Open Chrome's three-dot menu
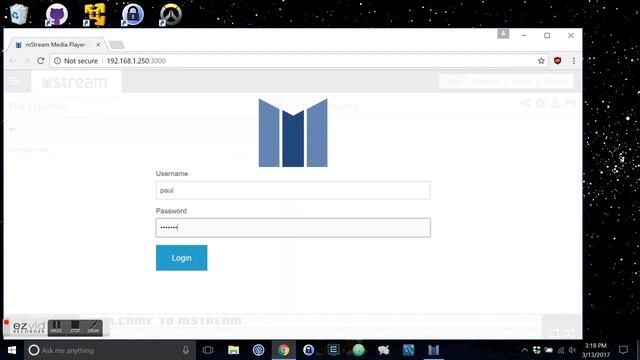 point(573,61)
